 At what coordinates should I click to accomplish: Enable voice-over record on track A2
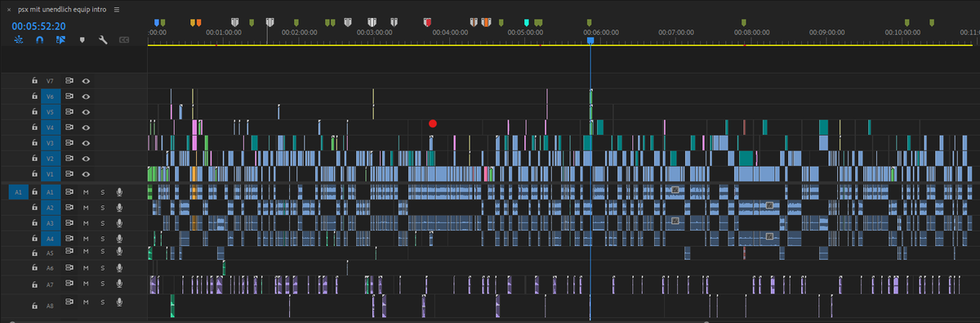click(x=119, y=207)
